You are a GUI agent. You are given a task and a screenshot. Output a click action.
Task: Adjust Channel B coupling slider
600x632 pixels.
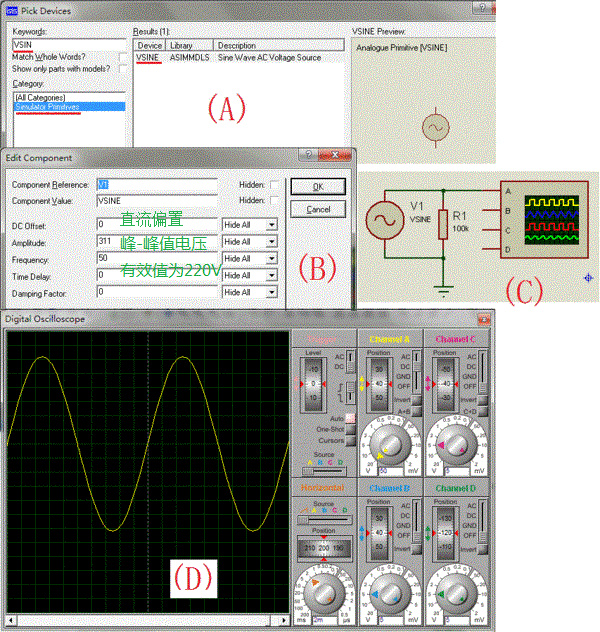click(416, 521)
